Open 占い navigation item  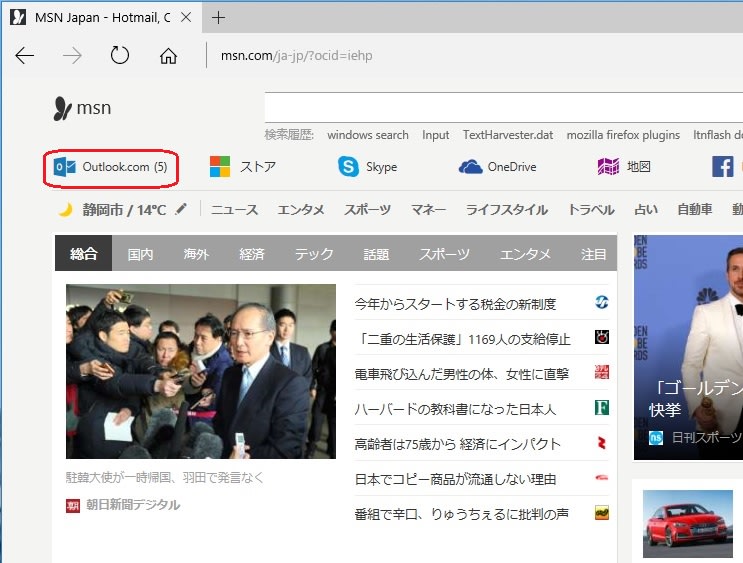pyautogui.click(x=646, y=209)
